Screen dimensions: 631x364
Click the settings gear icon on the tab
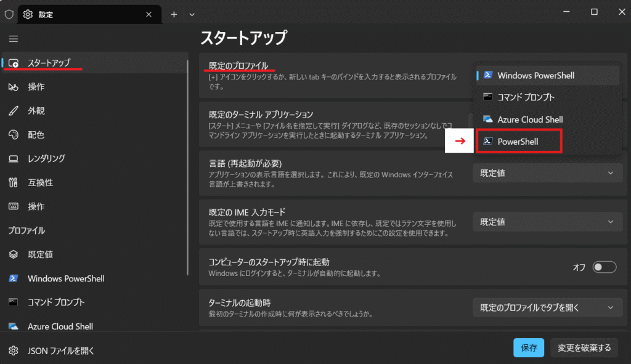[28, 15]
